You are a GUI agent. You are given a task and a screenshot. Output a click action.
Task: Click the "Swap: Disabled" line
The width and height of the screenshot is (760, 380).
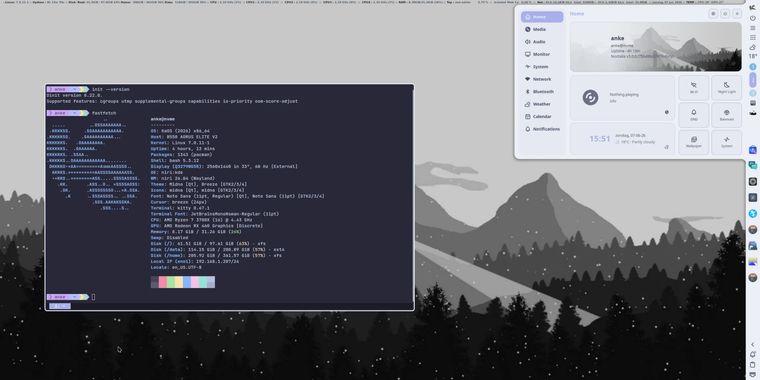coord(169,238)
